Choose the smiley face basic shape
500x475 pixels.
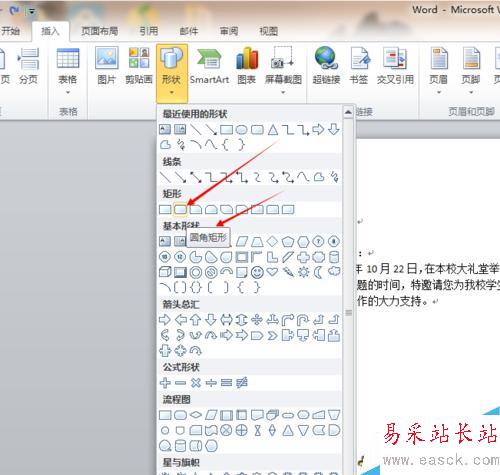(x=257, y=272)
